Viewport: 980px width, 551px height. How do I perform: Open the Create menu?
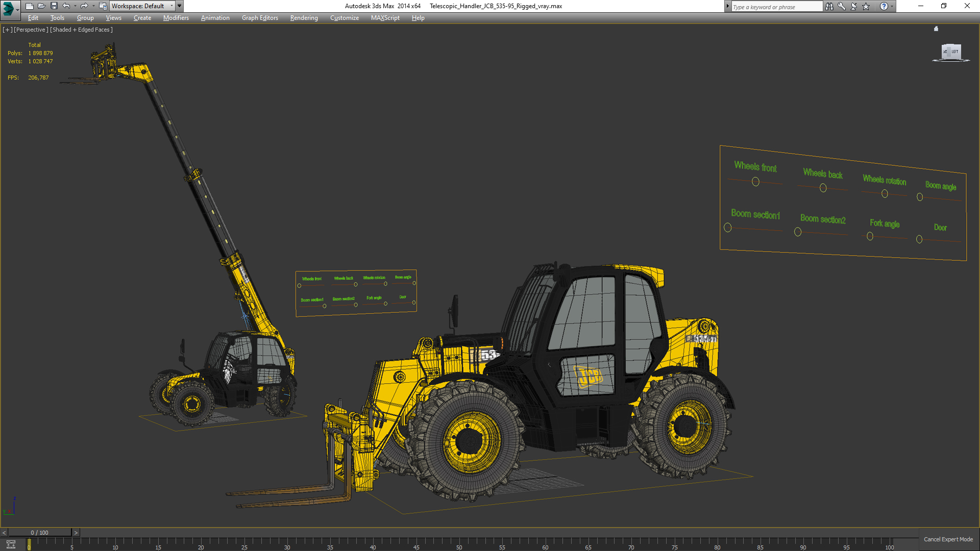coord(142,18)
